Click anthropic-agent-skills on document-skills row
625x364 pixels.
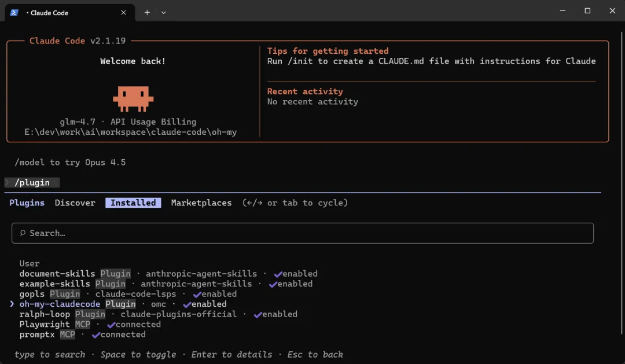point(201,274)
